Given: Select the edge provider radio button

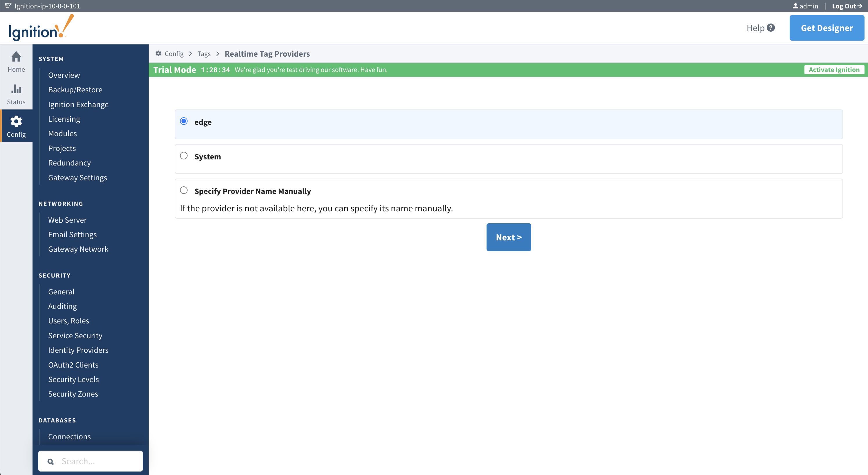Looking at the screenshot, I should point(184,121).
